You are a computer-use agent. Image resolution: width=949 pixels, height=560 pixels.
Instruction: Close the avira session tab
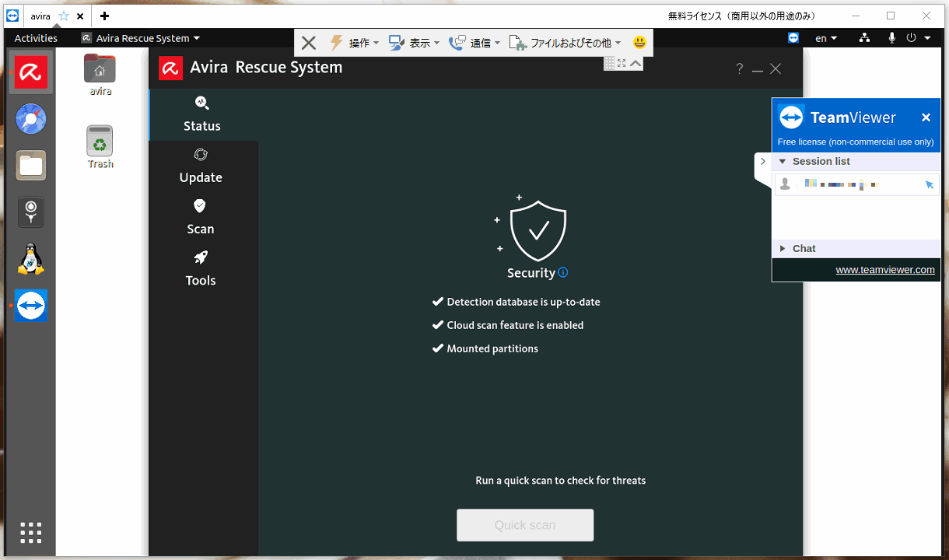[80, 16]
